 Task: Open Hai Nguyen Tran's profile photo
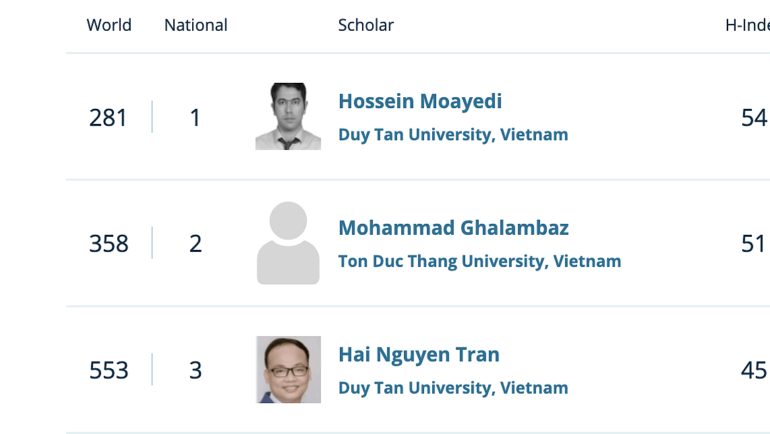coord(288,370)
